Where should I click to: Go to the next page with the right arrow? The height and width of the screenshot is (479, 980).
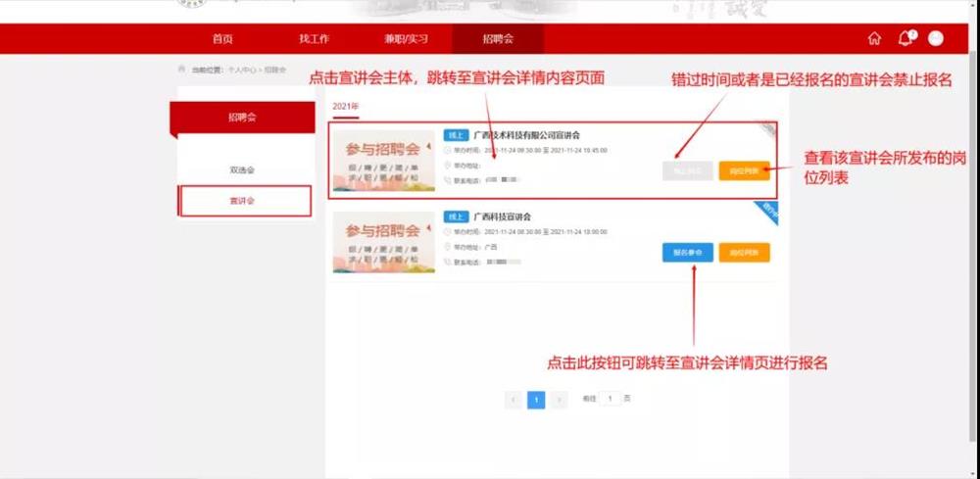pos(560,400)
